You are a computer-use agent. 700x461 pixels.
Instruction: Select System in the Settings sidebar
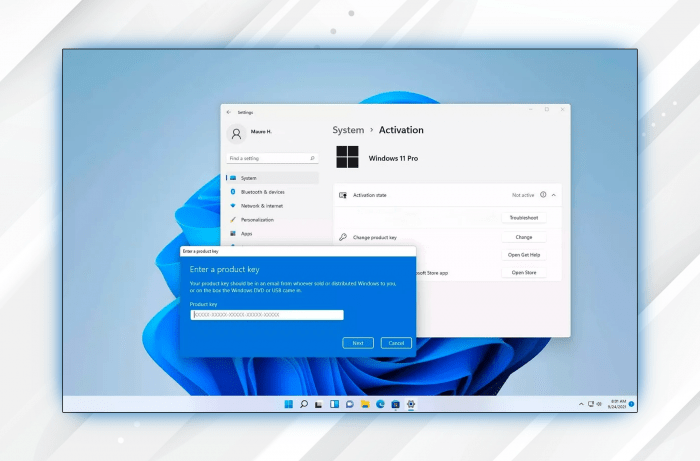[x=248, y=178]
